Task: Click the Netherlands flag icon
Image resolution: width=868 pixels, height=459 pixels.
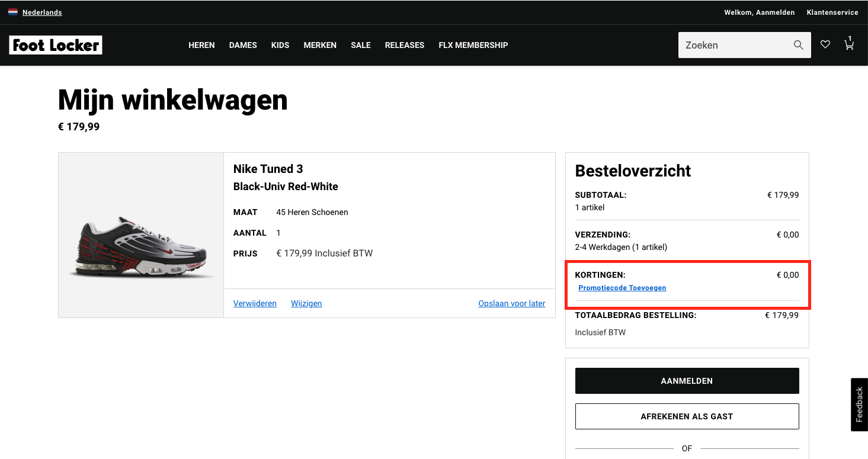Action: [x=13, y=12]
